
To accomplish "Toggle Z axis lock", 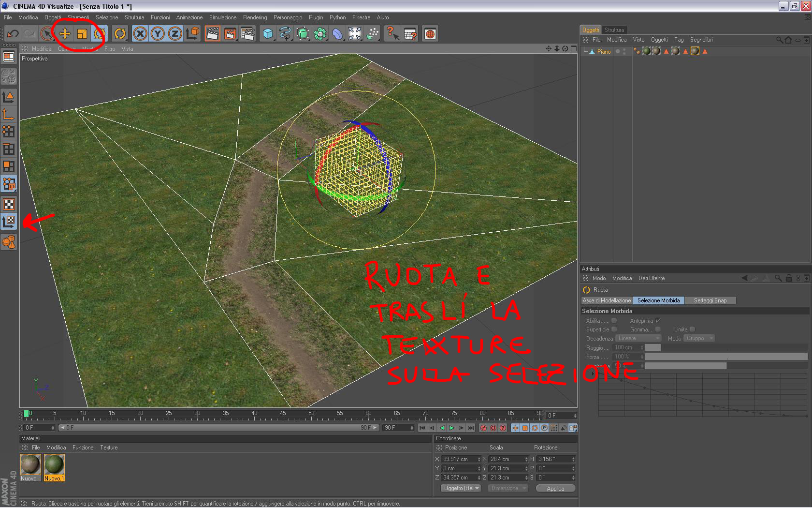I will 175,34.
